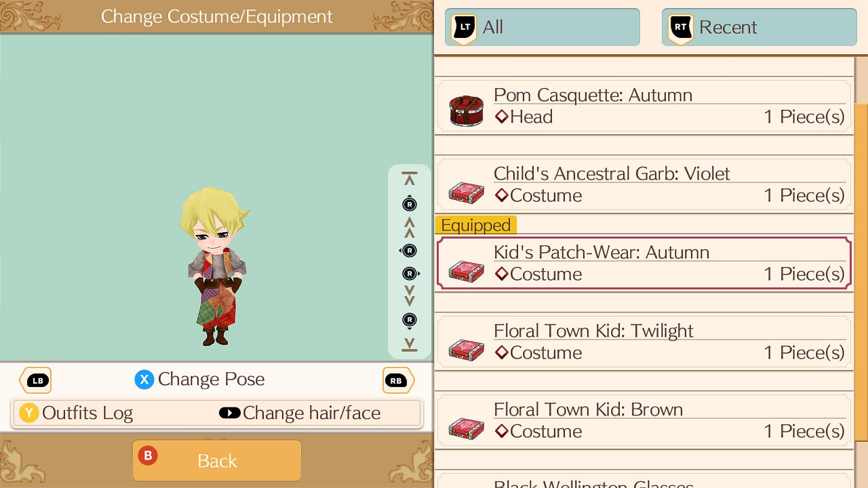
Task: Select Change hair/face option
Action: [x=300, y=413]
